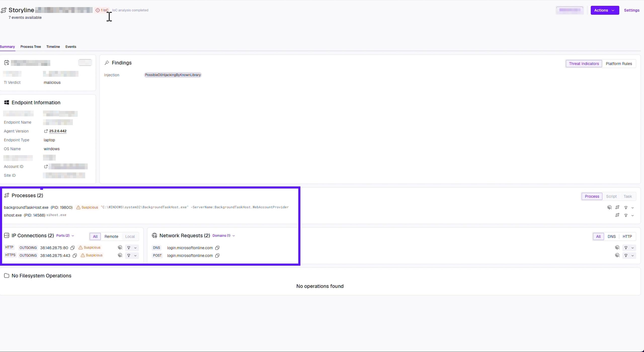This screenshot has width=644, height=352.
Task: Switch to the Process Tree tab
Action: pos(30,47)
